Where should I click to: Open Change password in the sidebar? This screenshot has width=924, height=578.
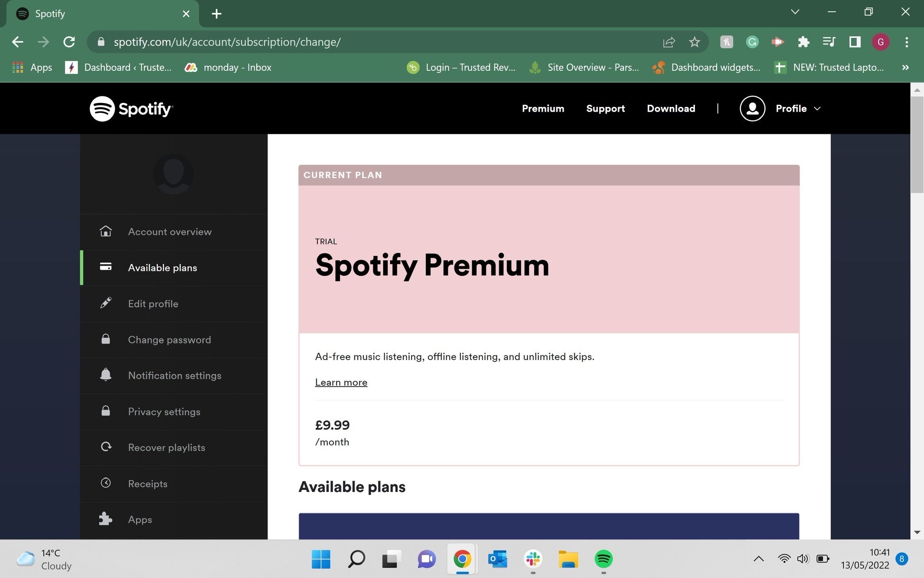(x=174, y=339)
